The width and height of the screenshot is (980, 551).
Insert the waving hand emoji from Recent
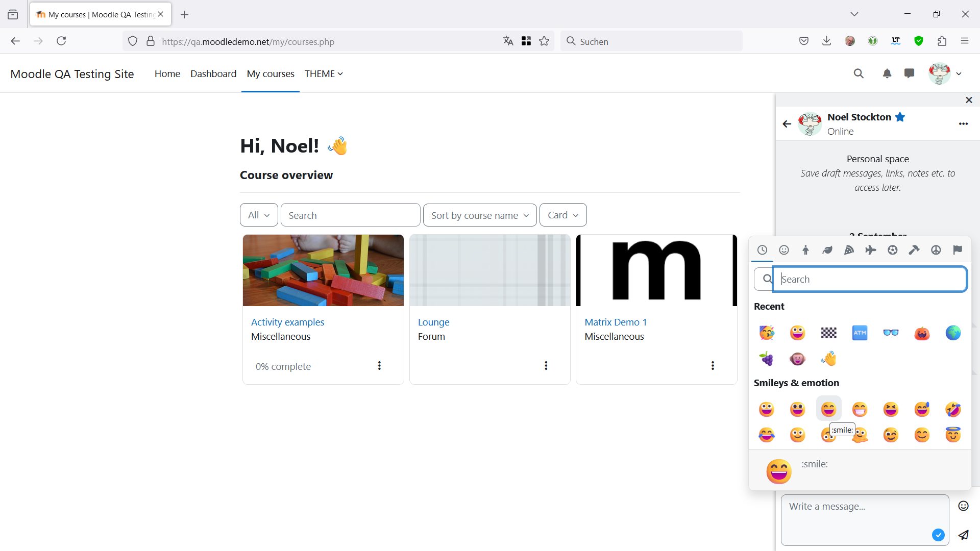[x=829, y=359]
